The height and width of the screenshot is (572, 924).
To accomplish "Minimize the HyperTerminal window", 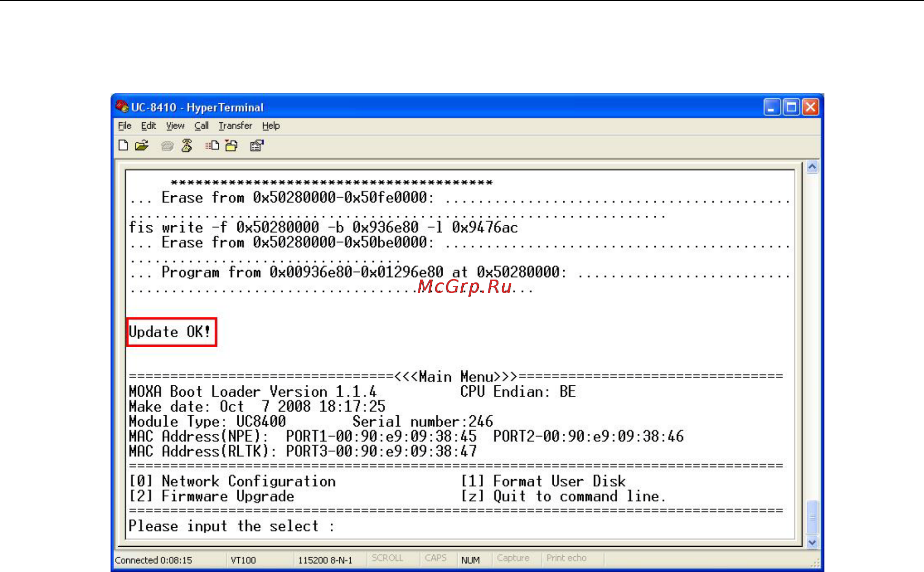I will (x=772, y=107).
